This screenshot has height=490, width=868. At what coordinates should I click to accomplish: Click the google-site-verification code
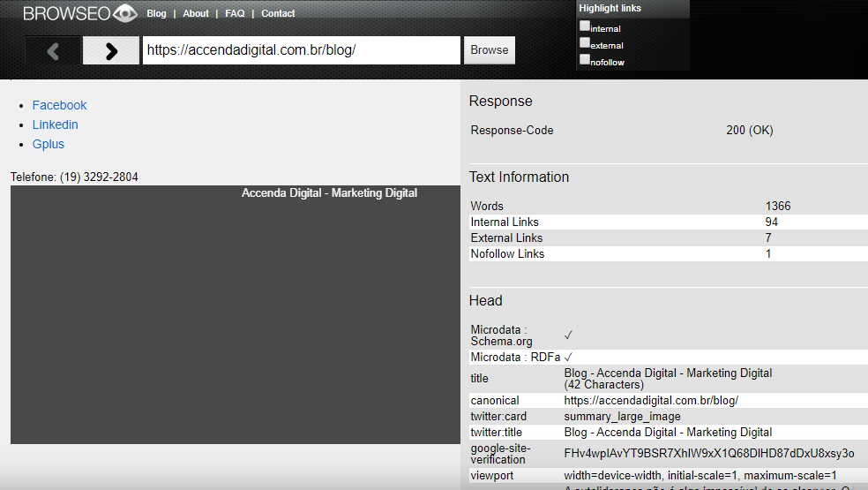pyautogui.click(x=709, y=454)
